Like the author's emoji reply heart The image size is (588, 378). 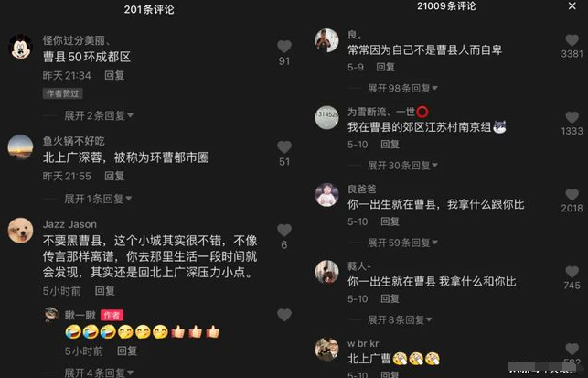pyautogui.click(x=284, y=315)
